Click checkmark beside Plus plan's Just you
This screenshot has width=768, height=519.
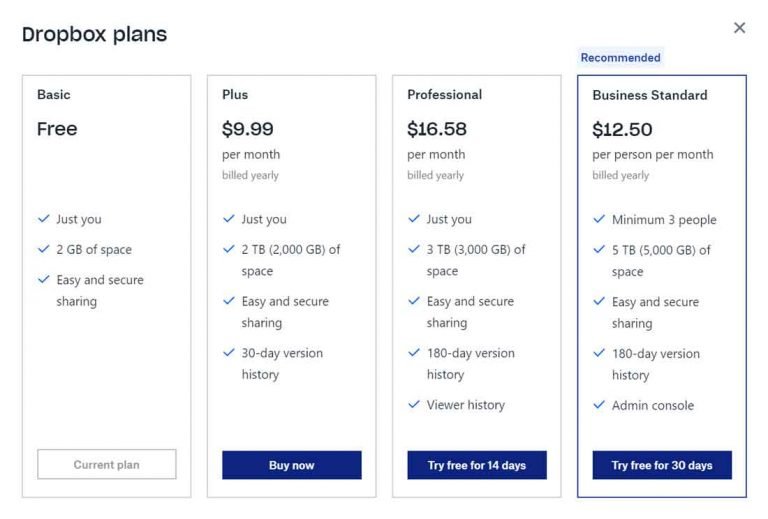click(229, 218)
